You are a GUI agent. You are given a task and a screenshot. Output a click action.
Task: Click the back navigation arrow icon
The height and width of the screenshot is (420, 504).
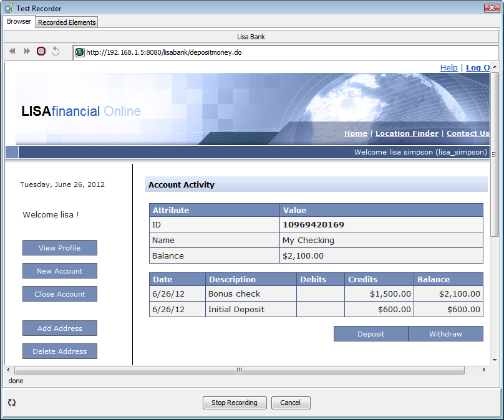point(11,52)
